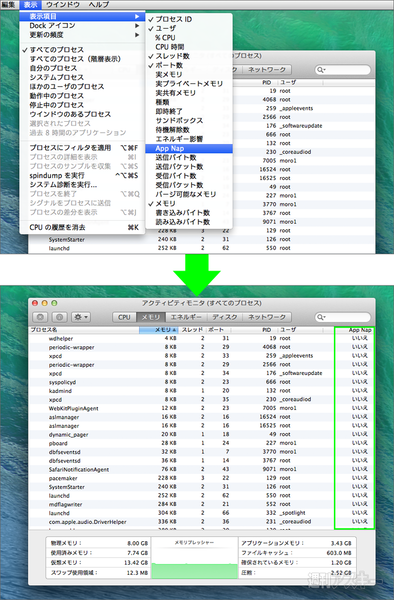Click the yellow minimize button of Activity Monitor
Image resolution: width=394 pixels, height=600 pixels.
(x=44, y=303)
